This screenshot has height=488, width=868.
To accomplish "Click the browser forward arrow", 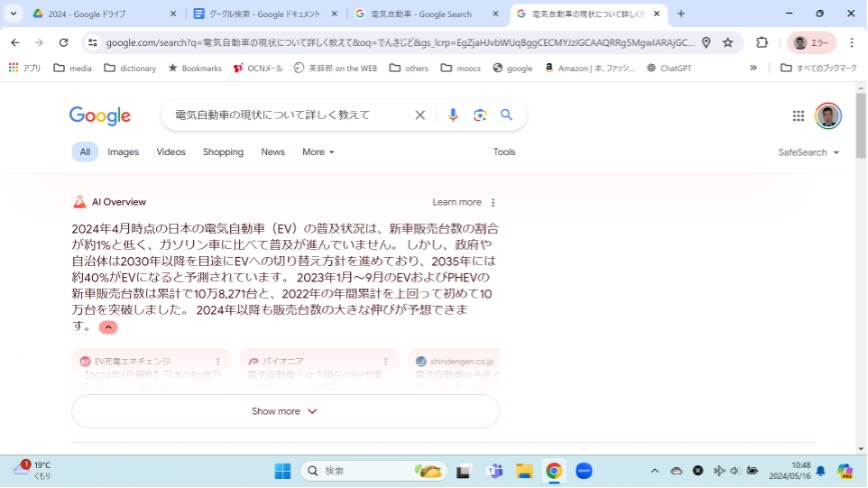I will [39, 43].
